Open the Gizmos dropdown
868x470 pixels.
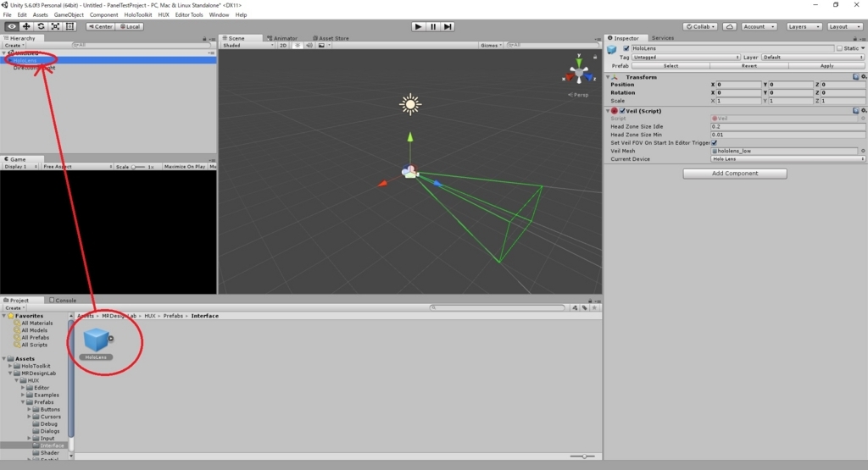click(491, 46)
